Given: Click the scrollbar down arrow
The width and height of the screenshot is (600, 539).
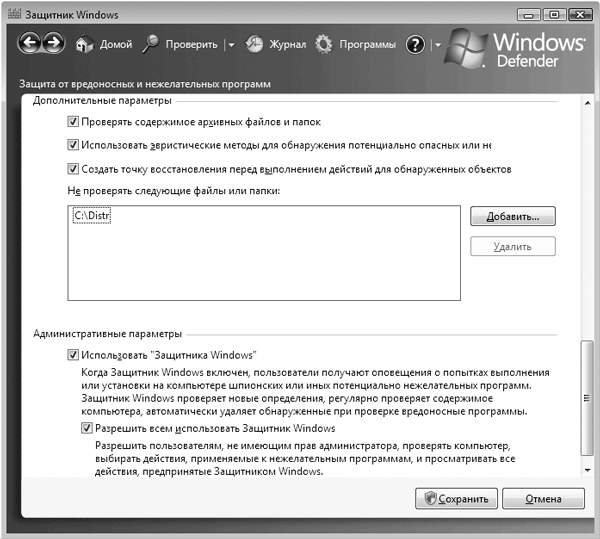Looking at the screenshot, I should click(587, 470).
